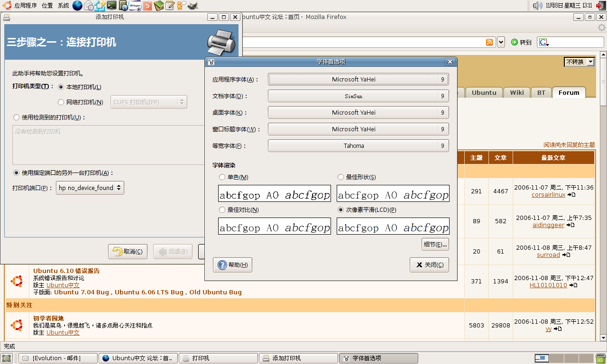Click the logout door icon in the top panel
Viewport: 607px width, 364px height.
(x=600, y=6)
